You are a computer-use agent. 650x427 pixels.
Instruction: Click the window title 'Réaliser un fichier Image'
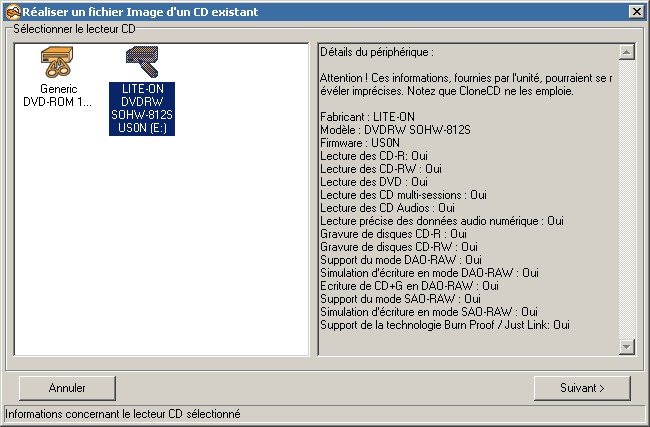140,12
